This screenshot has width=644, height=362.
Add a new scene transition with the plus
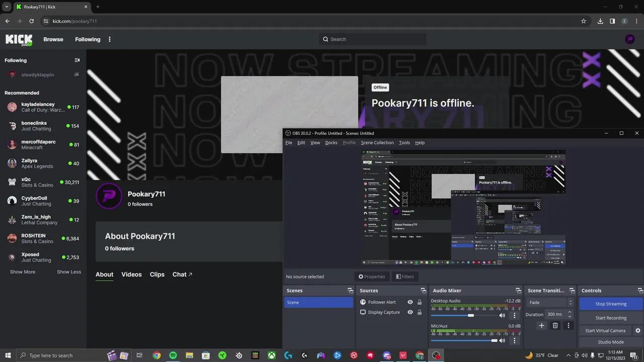click(542, 325)
